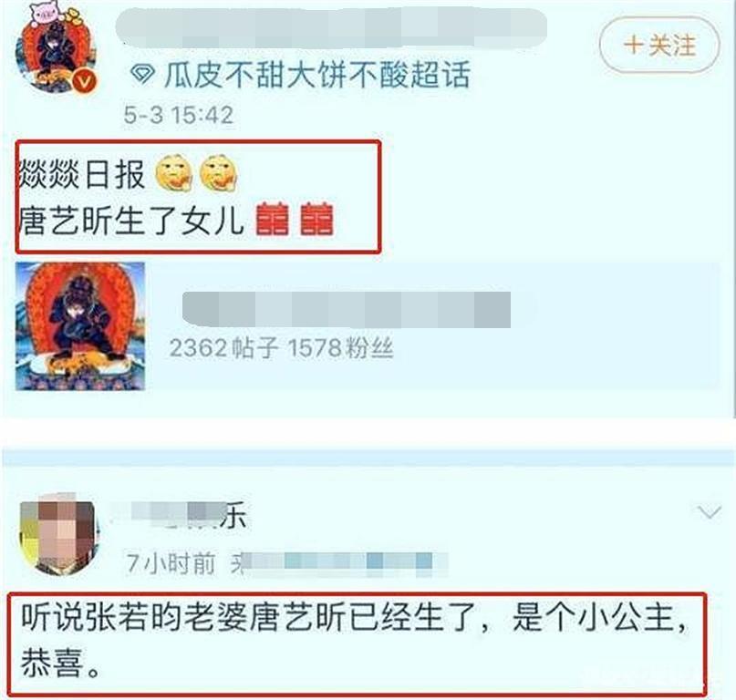Tap the 5-3 15:42 post timestamp
The height and width of the screenshot is (700, 736).
pos(179,115)
